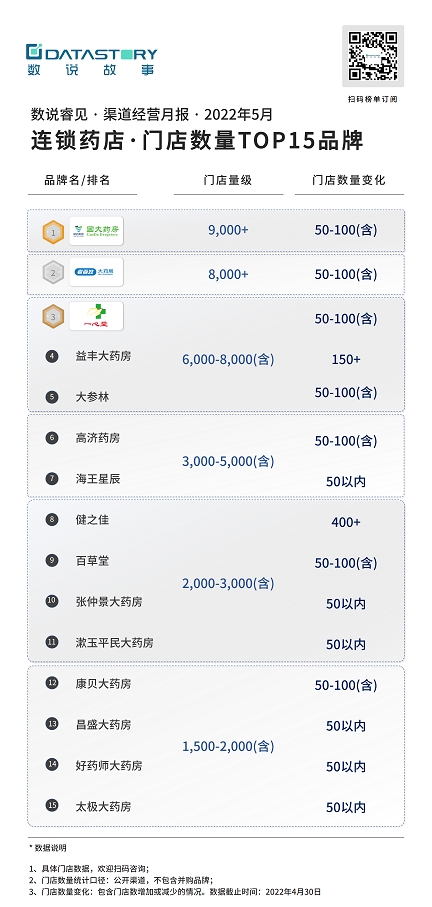Click the 太极大药房 brand name
432x907 pixels.
click(104, 806)
